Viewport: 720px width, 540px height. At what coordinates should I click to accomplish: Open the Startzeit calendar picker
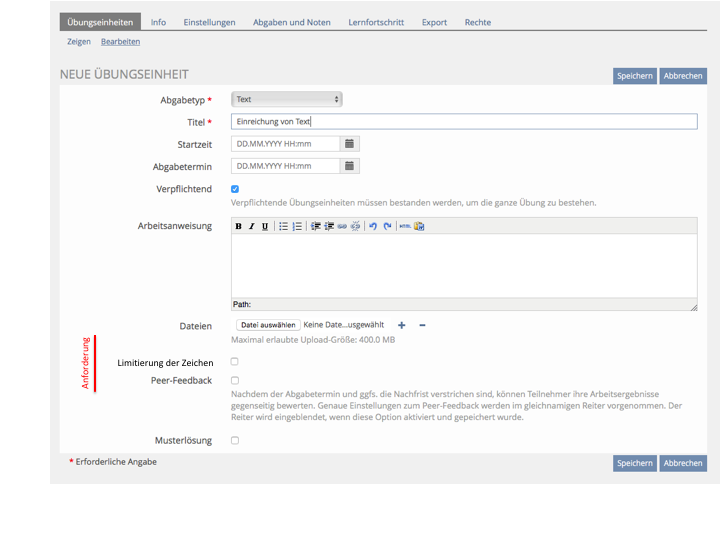coord(349,144)
